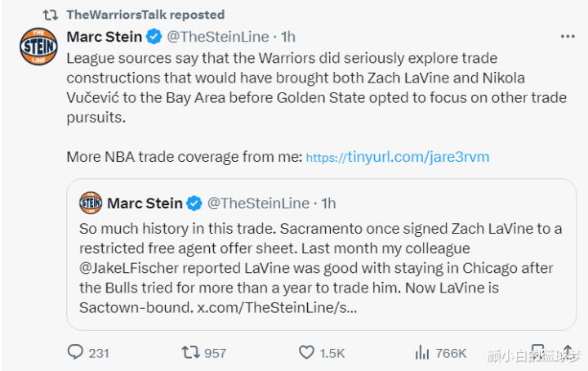Click the main tweet's 1h timestamp
Image resolution: width=588 pixels, height=371 pixels.
pyautogui.click(x=288, y=37)
